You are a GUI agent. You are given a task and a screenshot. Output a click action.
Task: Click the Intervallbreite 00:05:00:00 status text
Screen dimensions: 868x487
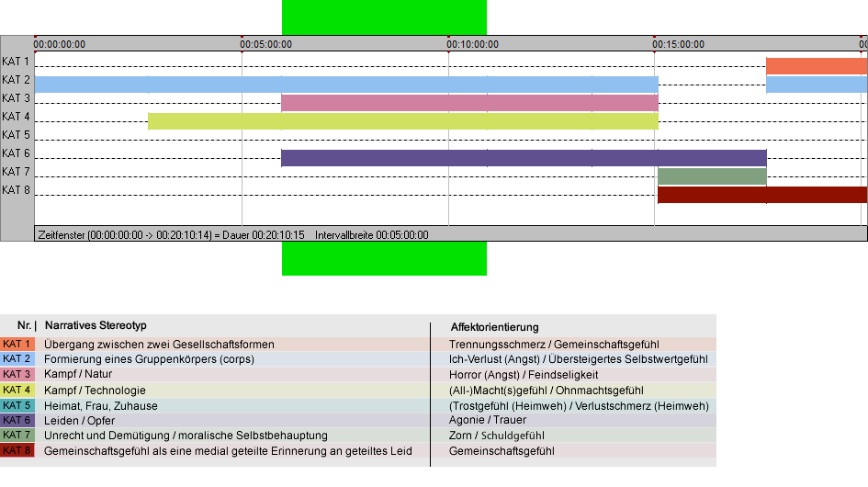pyautogui.click(x=372, y=235)
